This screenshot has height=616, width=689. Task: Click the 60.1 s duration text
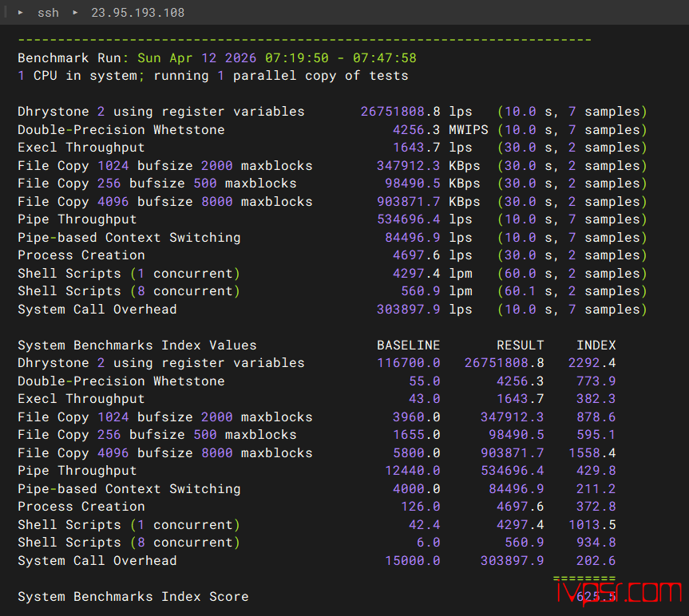(x=532, y=291)
